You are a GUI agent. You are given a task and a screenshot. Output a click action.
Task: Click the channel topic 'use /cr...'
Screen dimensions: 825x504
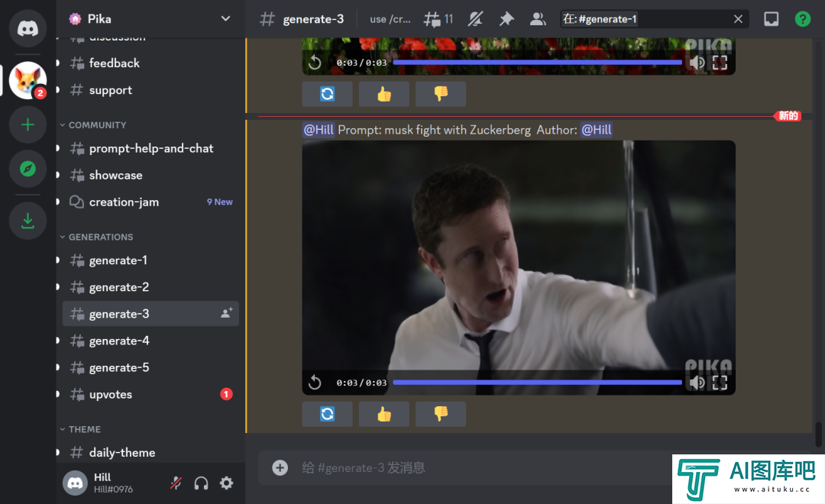coord(390,19)
